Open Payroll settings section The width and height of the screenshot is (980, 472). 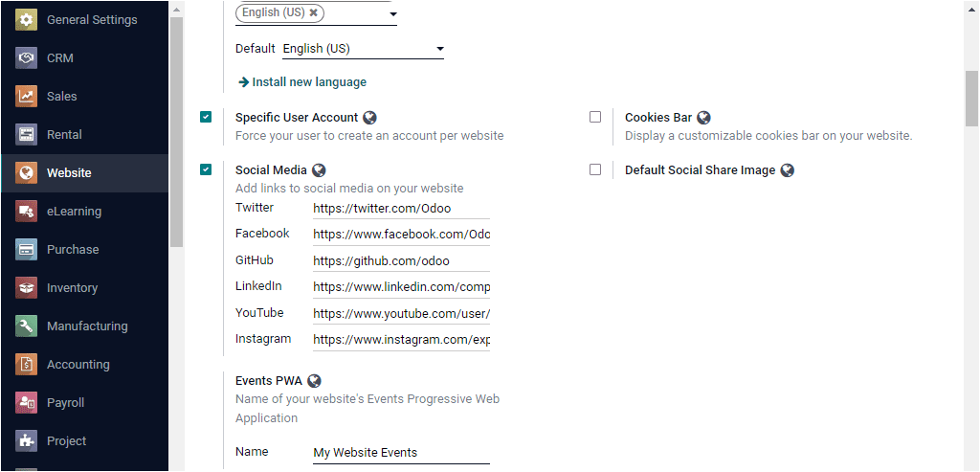84,403
